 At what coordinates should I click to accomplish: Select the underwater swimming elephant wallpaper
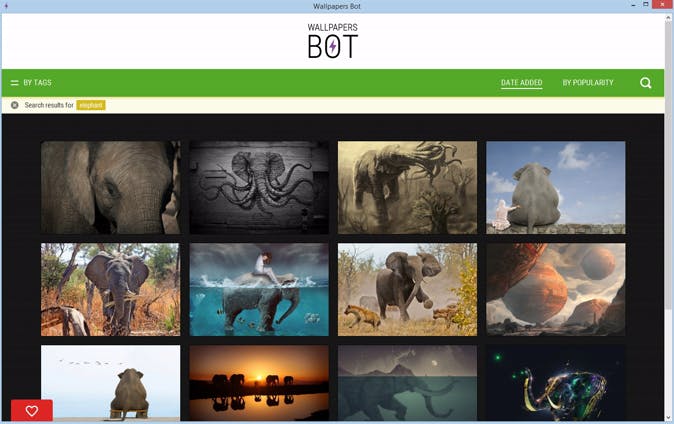(x=259, y=289)
